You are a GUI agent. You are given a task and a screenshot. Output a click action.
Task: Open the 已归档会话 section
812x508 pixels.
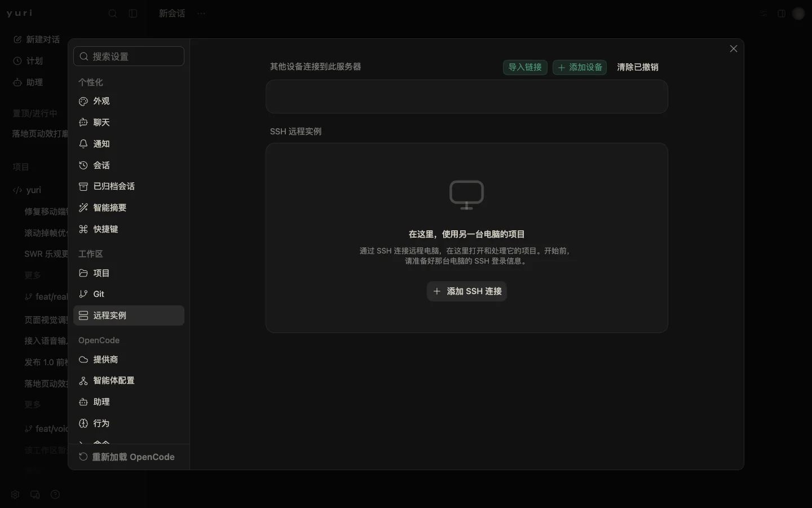(129, 186)
